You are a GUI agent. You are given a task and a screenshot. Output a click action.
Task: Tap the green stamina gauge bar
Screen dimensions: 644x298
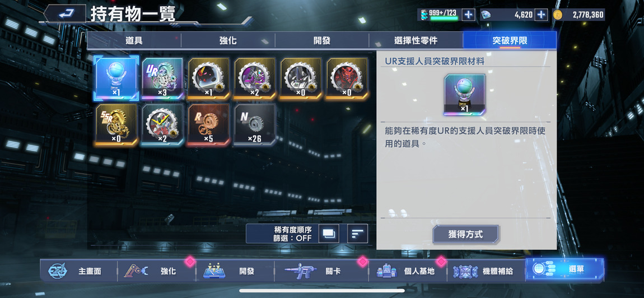click(x=444, y=18)
